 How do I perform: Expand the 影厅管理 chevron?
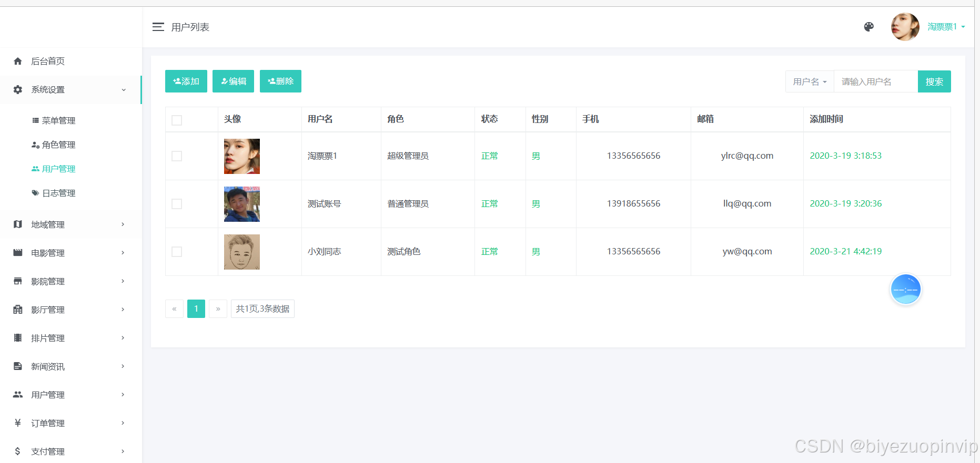(123, 310)
